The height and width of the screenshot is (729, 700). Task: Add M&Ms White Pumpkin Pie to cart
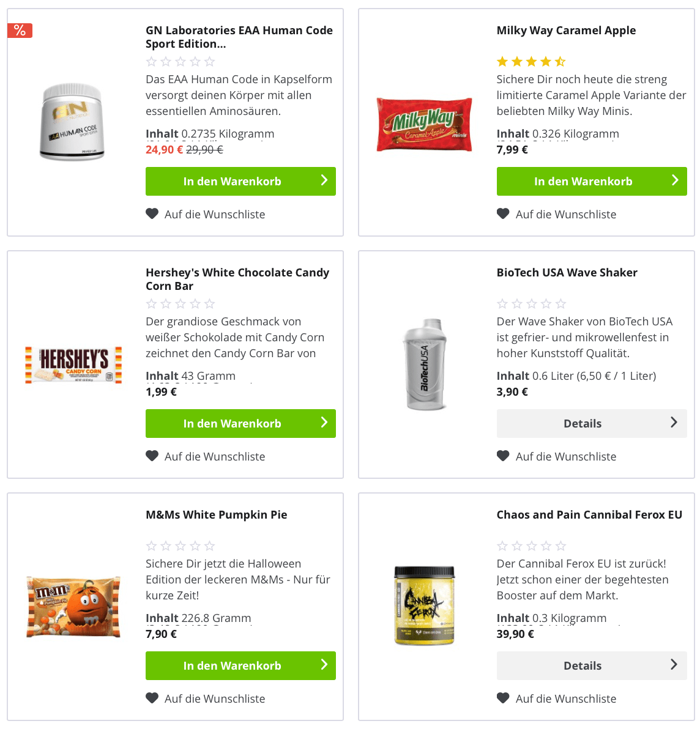coord(233,665)
